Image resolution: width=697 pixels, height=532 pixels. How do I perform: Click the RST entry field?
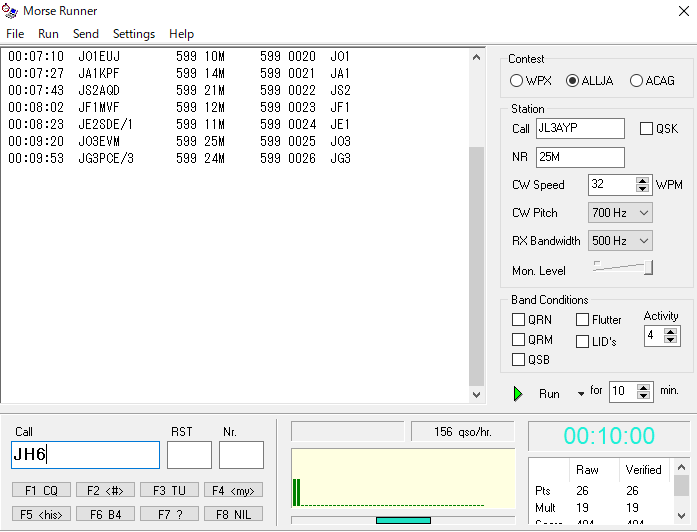(x=189, y=455)
